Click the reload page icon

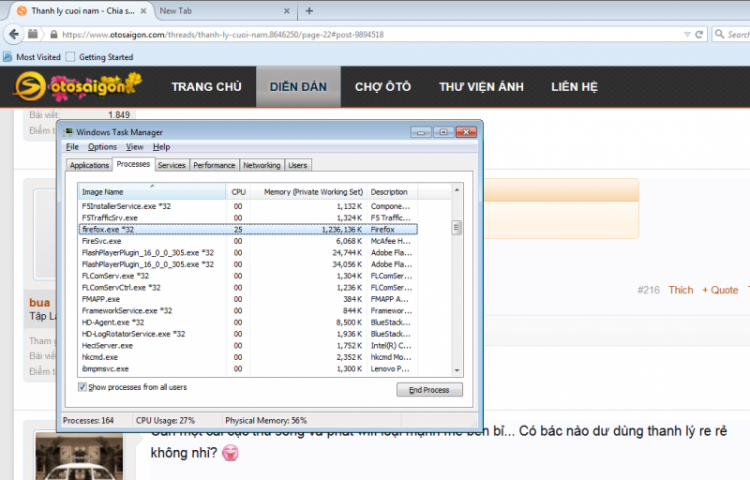[699, 34]
